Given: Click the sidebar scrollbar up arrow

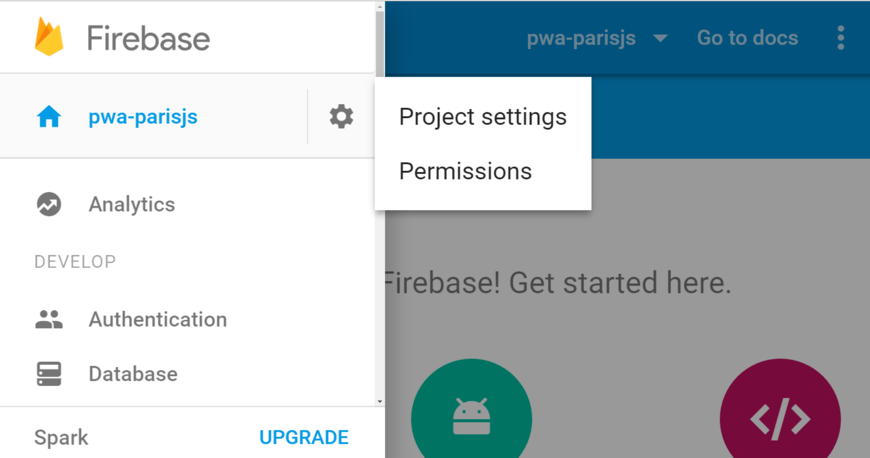Looking at the screenshot, I should point(379,7).
